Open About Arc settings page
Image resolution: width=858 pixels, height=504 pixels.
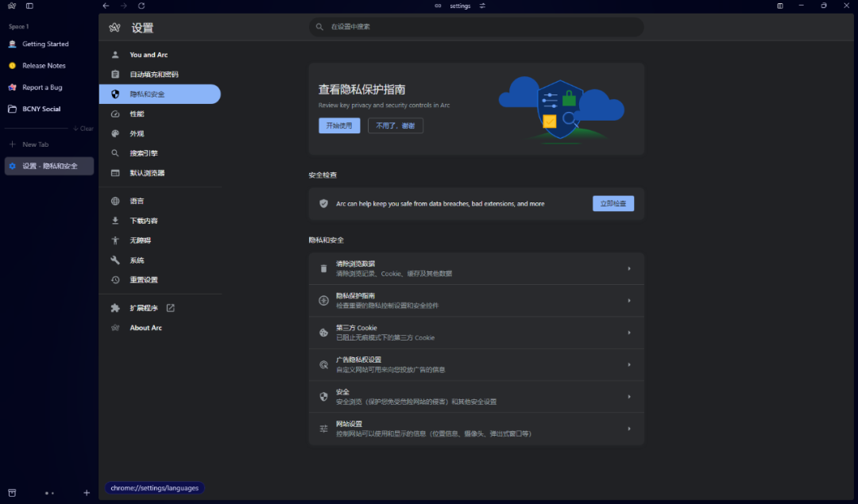tap(160, 328)
